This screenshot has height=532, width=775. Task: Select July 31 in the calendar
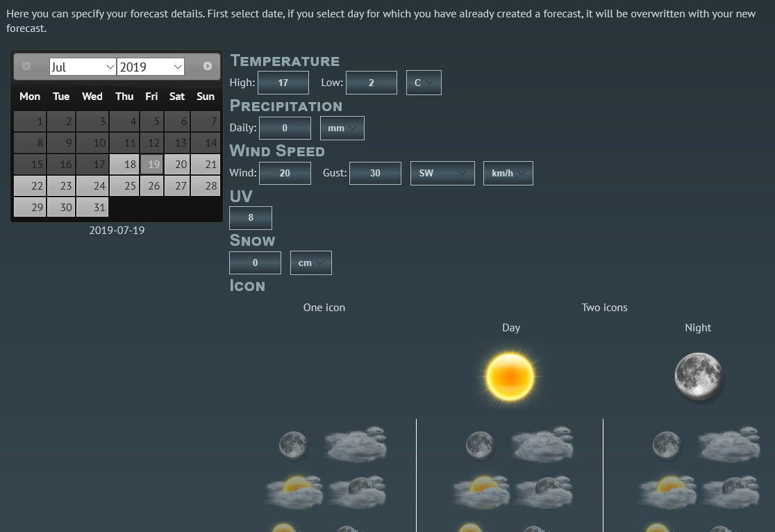92,207
